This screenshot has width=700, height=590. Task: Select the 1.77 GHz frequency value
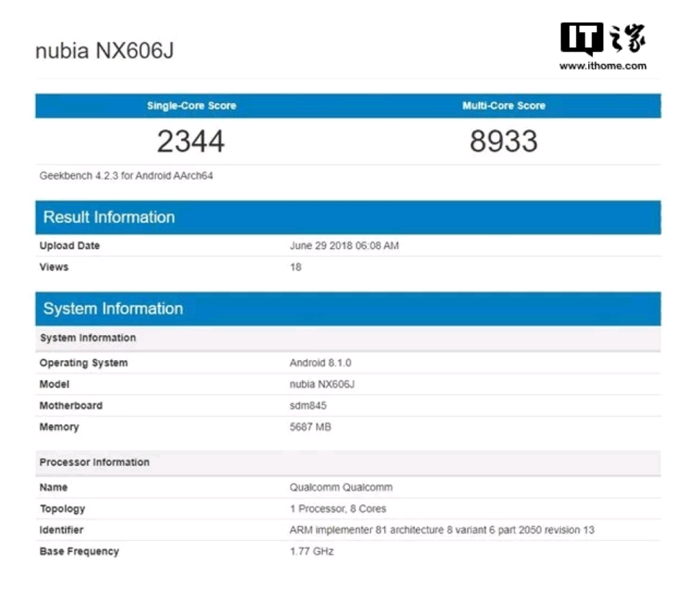coord(312,552)
